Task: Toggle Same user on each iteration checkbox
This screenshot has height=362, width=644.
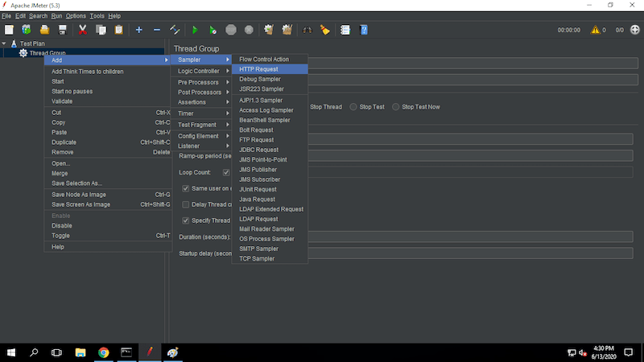Action: tap(186, 188)
